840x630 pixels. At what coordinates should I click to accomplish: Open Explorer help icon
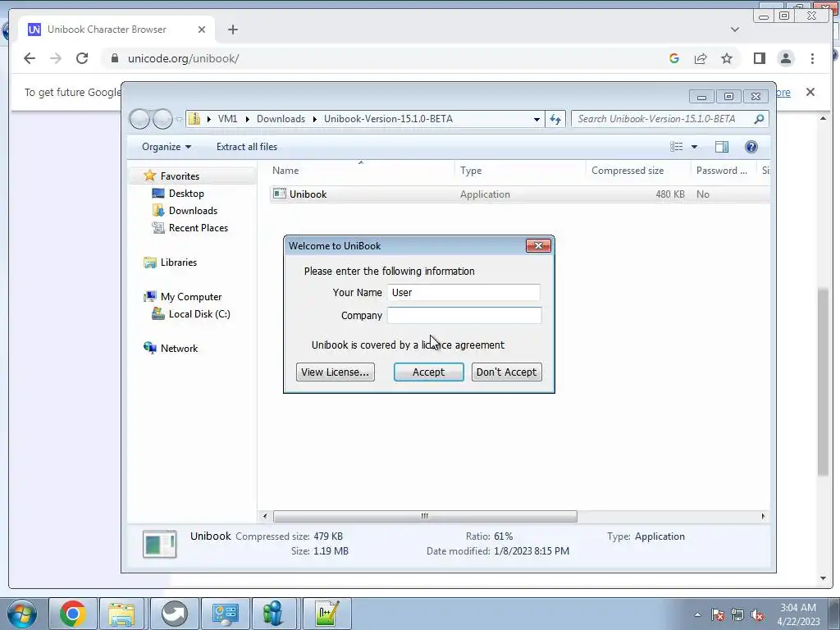pos(751,147)
